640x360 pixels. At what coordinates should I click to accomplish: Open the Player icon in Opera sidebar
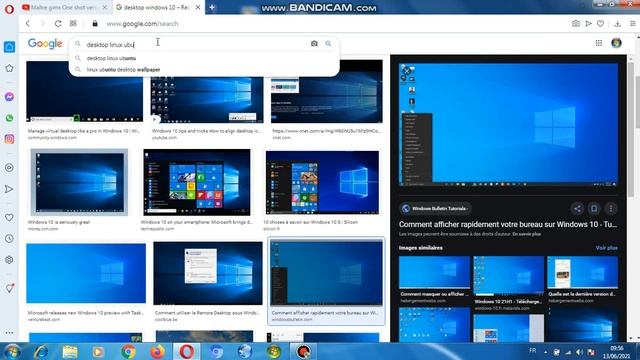tap(9, 167)
